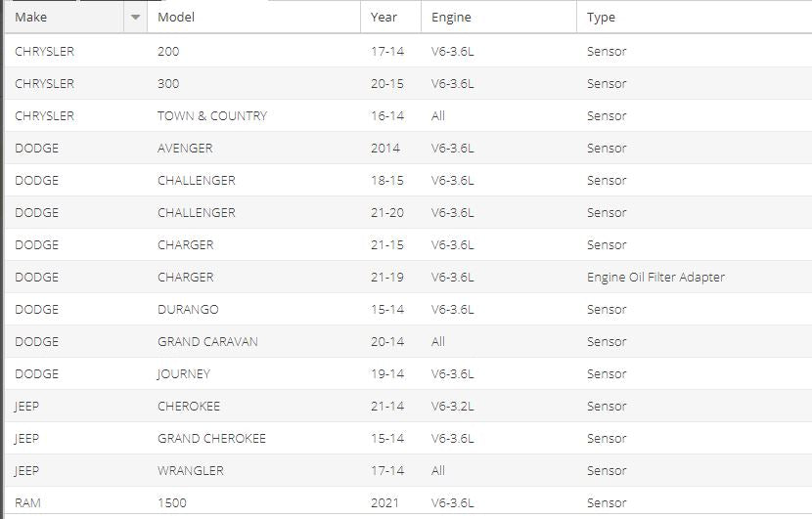
Task: Click the Type column header
Action: (694, 17)
